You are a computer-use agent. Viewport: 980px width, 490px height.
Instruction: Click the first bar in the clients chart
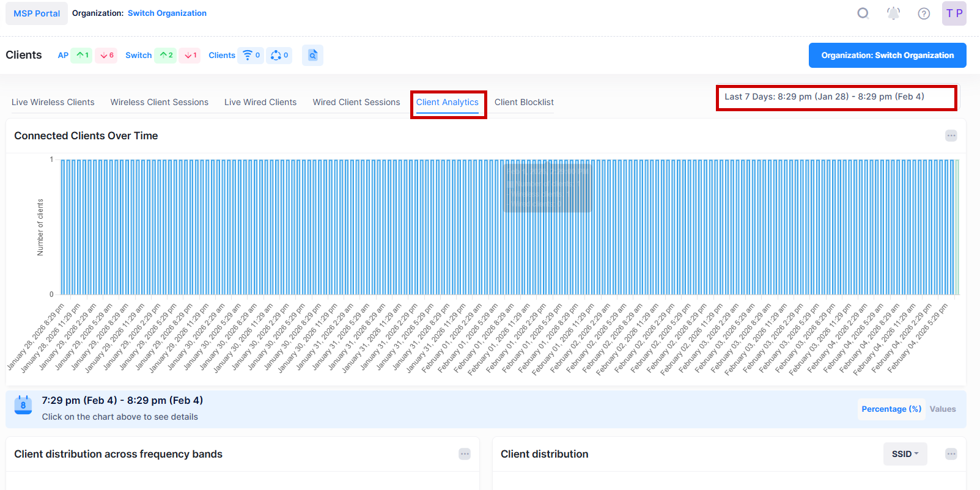pyautogui.click(x=63, y=227)
